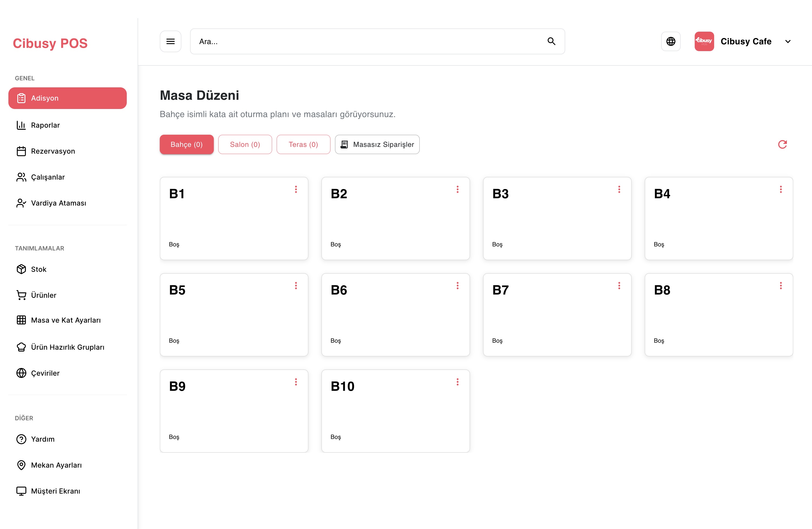Toggle the hamburger sidebar menu button
The width and height of the screenshot is (812, 529).
click(171, 41)
